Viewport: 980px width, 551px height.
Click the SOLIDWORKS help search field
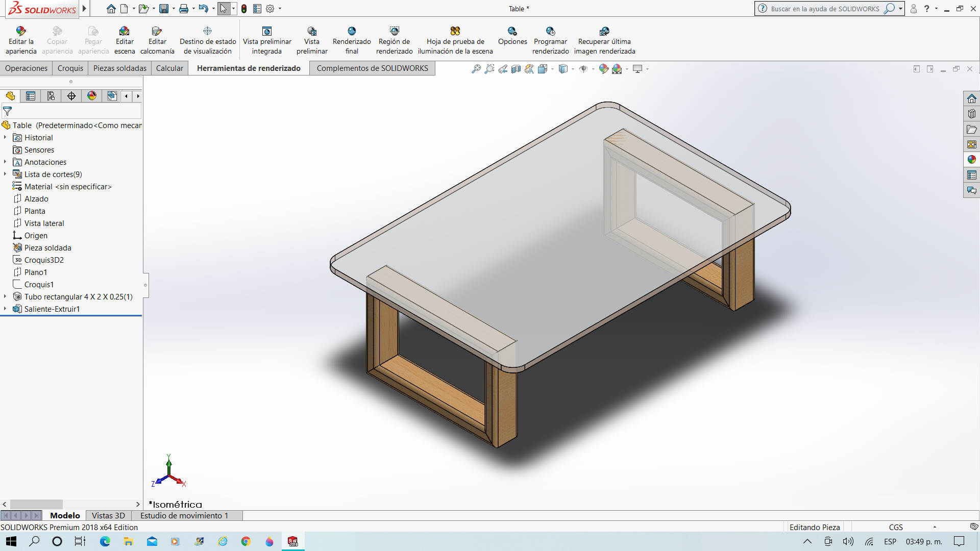[x=825, y=9]
